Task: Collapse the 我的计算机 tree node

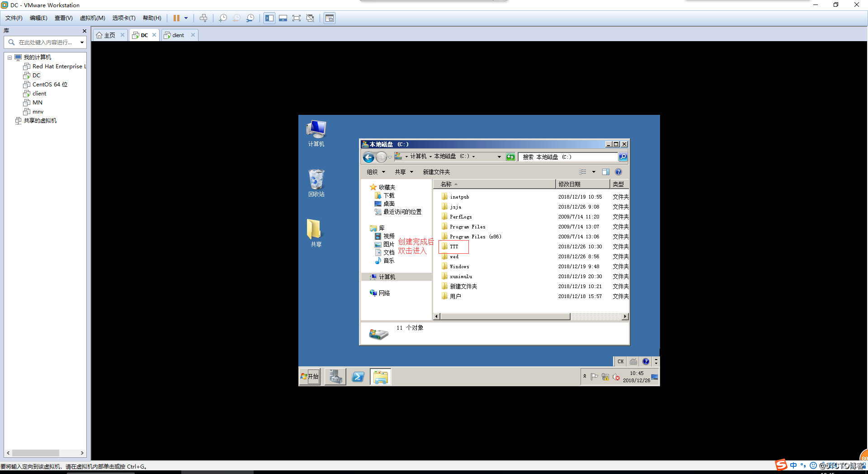Action: pos(9,57)
